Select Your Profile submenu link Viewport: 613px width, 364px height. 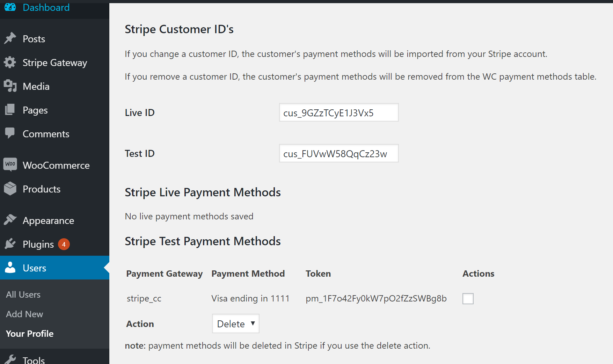click(30, 334)
